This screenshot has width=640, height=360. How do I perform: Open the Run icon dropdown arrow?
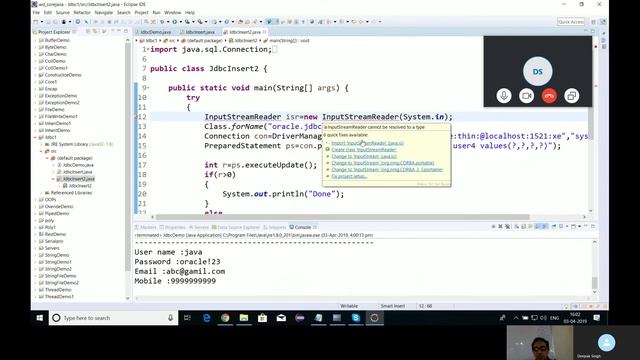180,22
